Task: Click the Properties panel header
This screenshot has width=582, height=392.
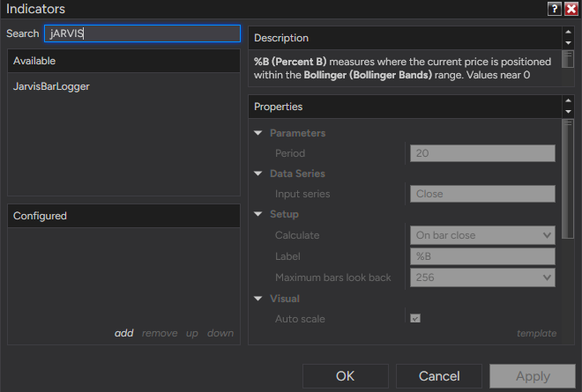Action: coord(405,107)
